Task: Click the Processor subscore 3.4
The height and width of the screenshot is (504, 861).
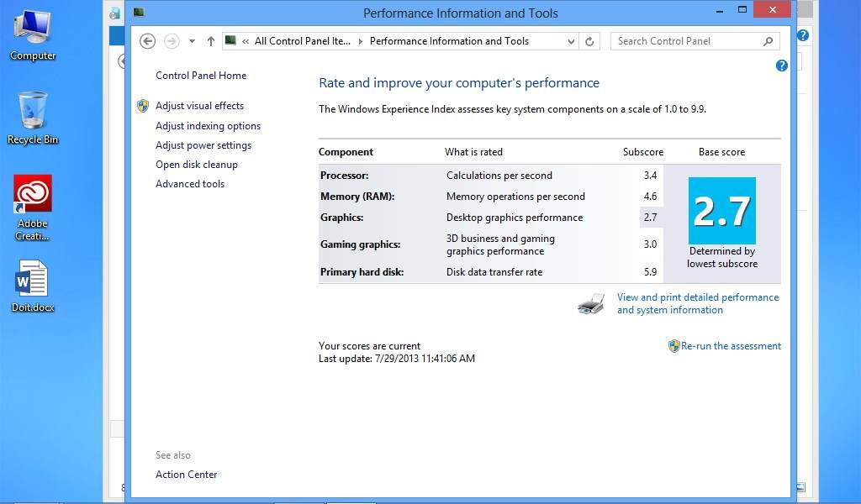Action: pyautogui.click(x=651, y=176)
